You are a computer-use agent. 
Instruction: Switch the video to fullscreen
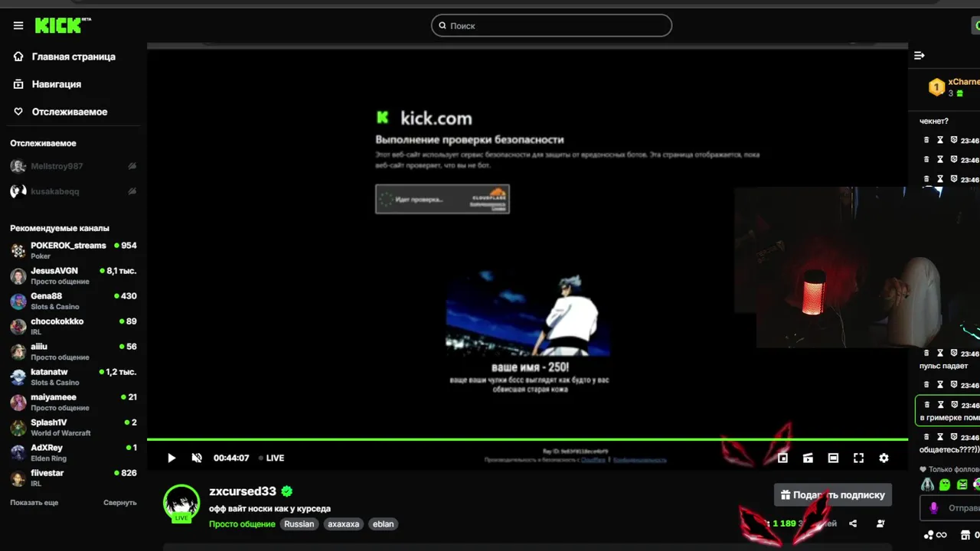[x=858, y=458]
